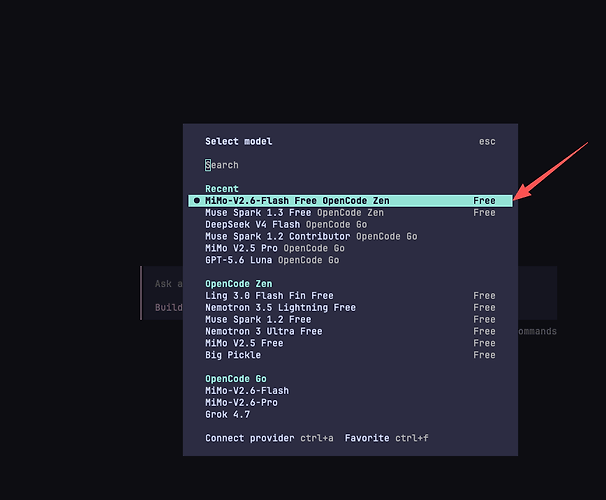Click the selected-model bullet indicator
Viewport: 606px width, 500px height.
(197, 201)
